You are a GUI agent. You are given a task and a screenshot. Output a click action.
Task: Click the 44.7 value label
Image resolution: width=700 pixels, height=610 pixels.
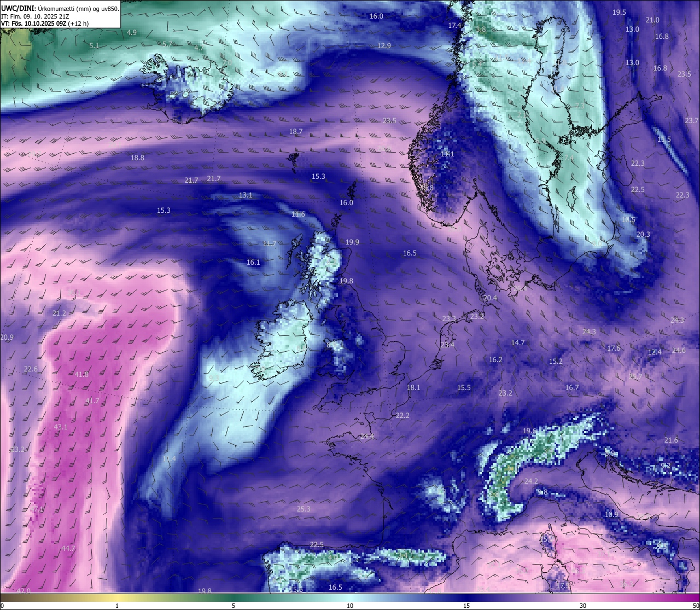click(68, 549)
